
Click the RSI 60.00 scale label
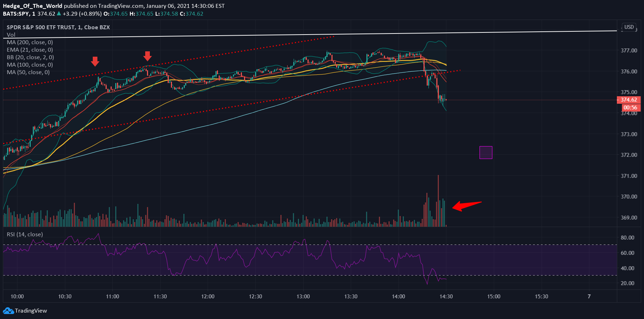point(628,253)
